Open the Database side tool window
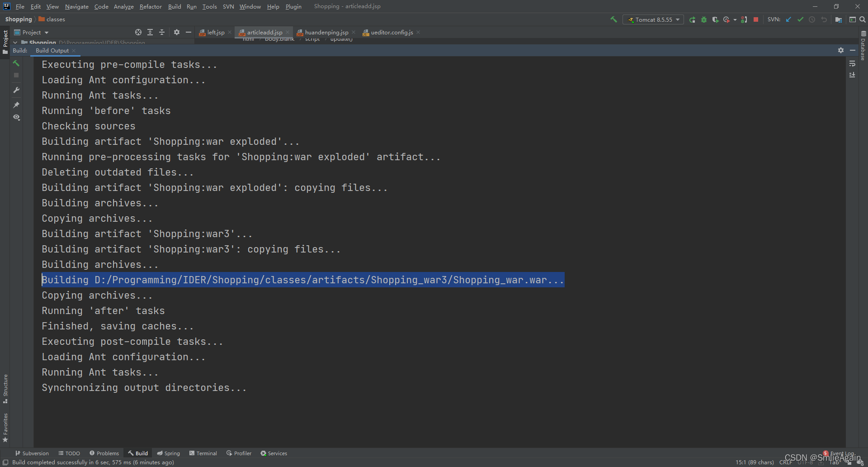 pyautogui.click(x=863, y=45)
